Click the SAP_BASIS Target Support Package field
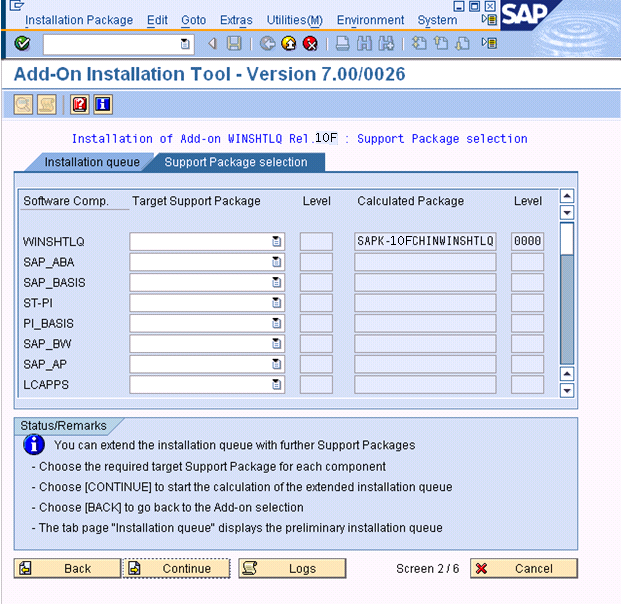Viewport: 621px width, 604px height. (x=207, y=282)
